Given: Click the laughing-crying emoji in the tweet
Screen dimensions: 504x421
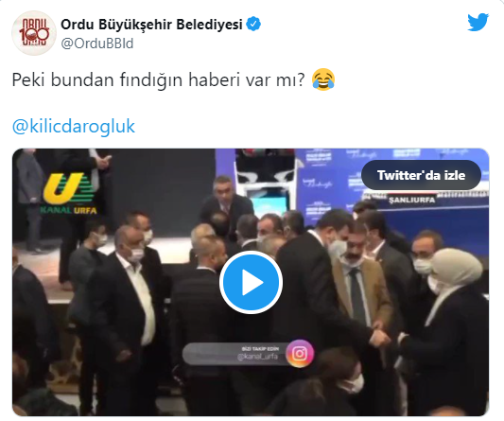Looking at the screenshot, I should (x=323, y=79).
